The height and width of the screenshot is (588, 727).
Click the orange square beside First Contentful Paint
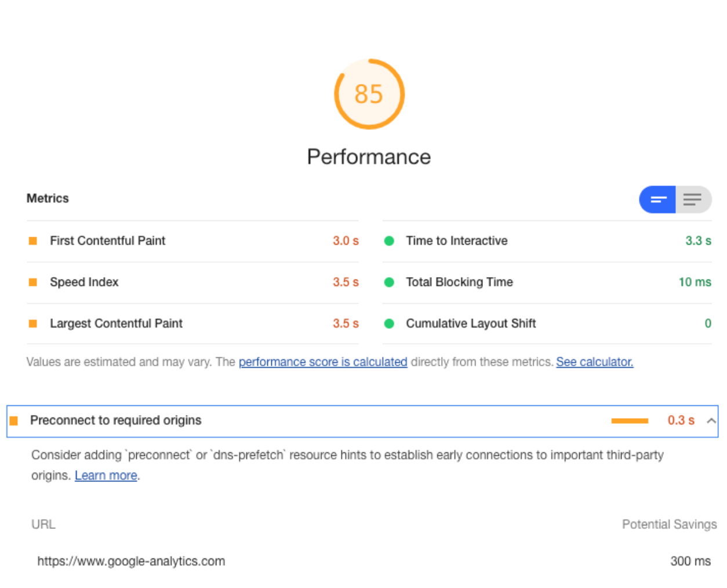[33, 241]
